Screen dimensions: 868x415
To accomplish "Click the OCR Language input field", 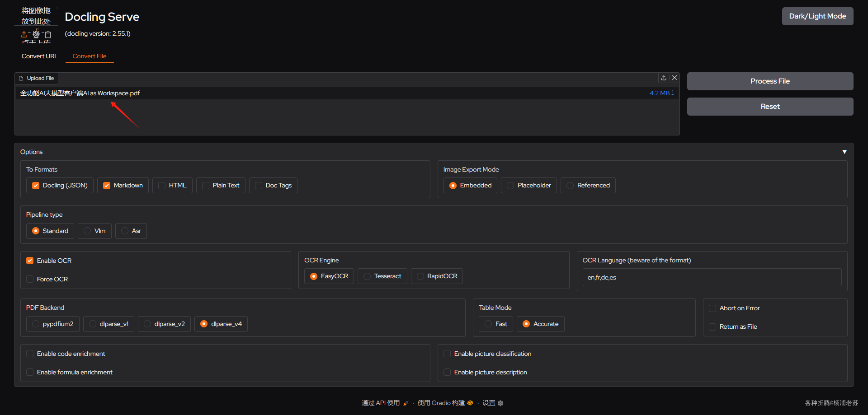I will coord(712,277).
